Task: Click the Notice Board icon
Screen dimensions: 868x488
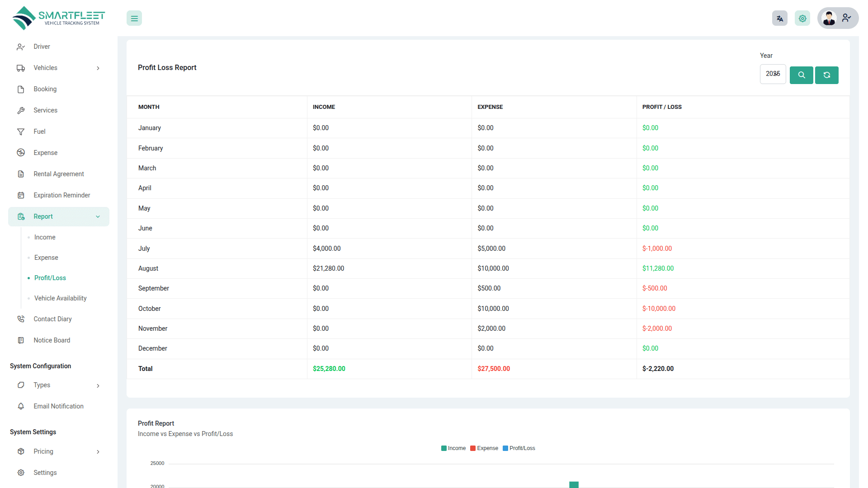Action: 21,340
